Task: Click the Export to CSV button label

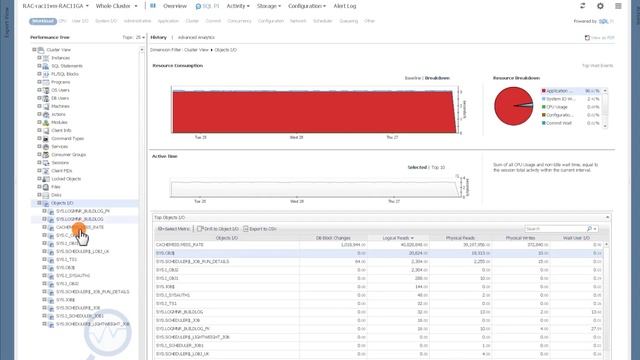Action: pyautogui.click(x=263, y=229)
